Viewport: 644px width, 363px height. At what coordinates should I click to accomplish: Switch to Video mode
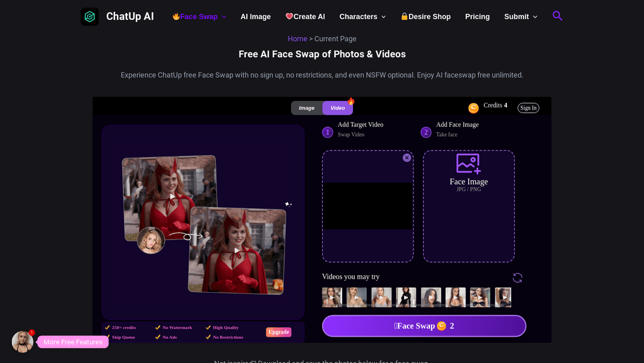click(338, 108)
